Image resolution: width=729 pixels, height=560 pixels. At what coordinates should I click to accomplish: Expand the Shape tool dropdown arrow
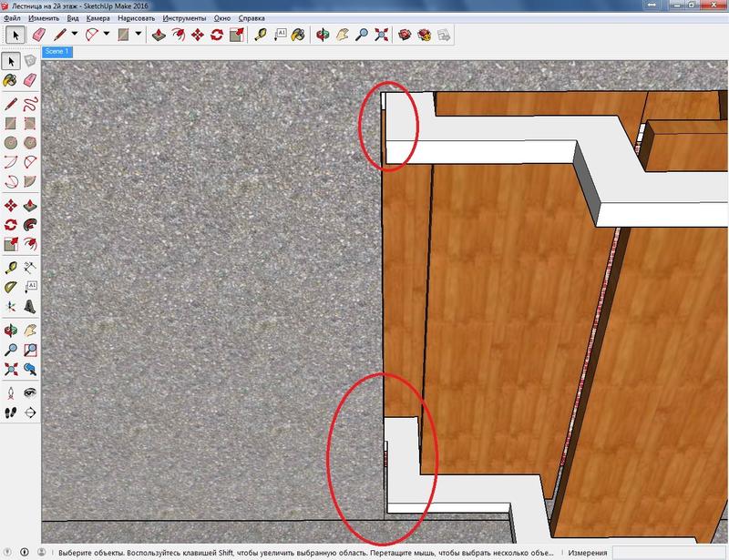point(139,35)
